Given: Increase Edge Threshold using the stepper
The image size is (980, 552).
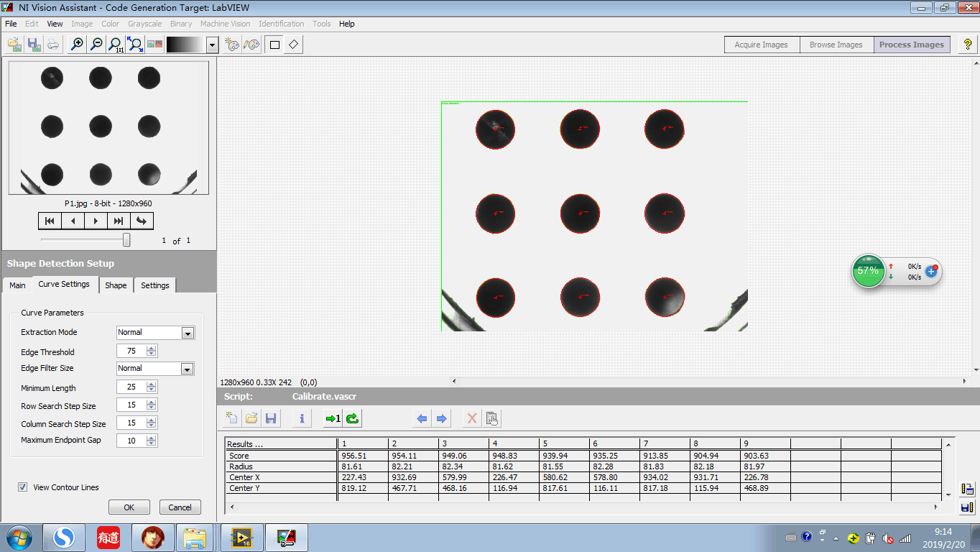Looking at the screenshot, I should tap(149, 348).
